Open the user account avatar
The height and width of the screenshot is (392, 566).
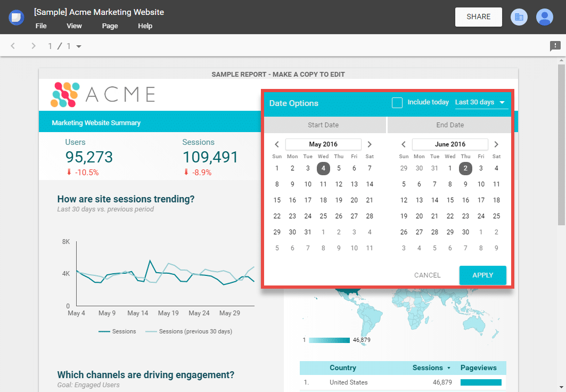(x=544, y=17)
